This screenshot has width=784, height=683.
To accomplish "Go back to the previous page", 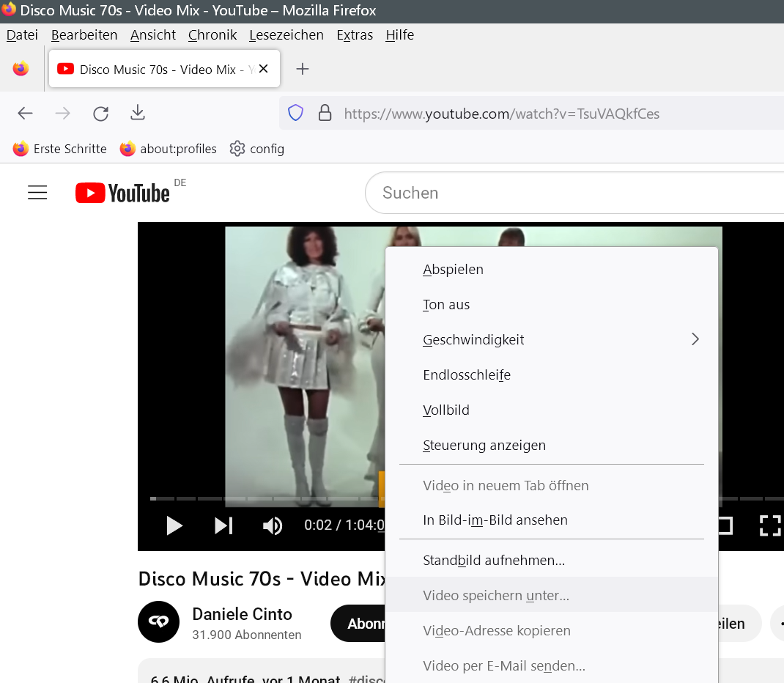I will pos(26,114).
